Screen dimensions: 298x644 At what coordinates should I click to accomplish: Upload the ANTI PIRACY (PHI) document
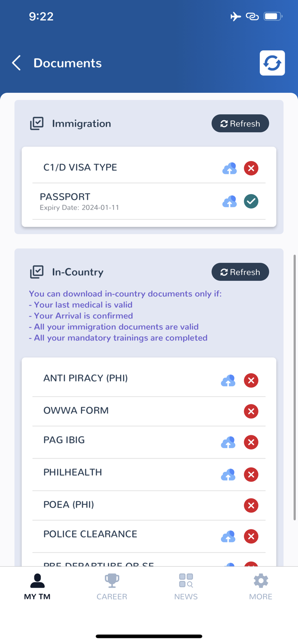(228, 380)
